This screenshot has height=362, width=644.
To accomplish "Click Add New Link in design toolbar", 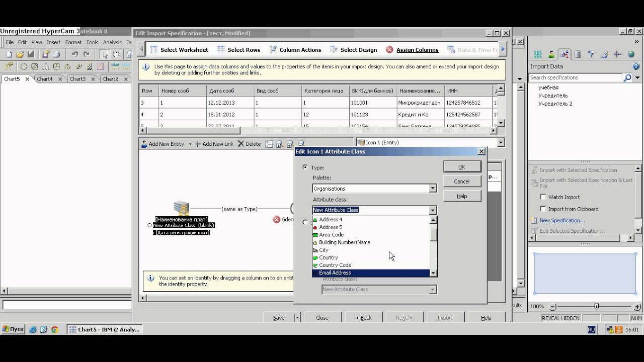I will (x=214, y=144).
